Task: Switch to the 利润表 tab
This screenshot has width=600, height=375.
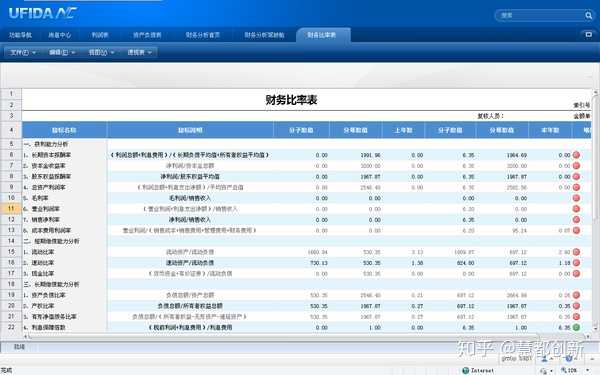Action: coord(100,35)
